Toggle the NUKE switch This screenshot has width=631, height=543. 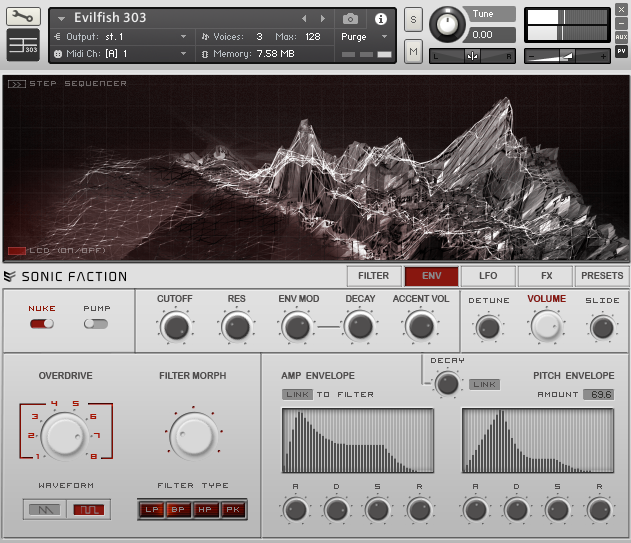click(41, 324)
